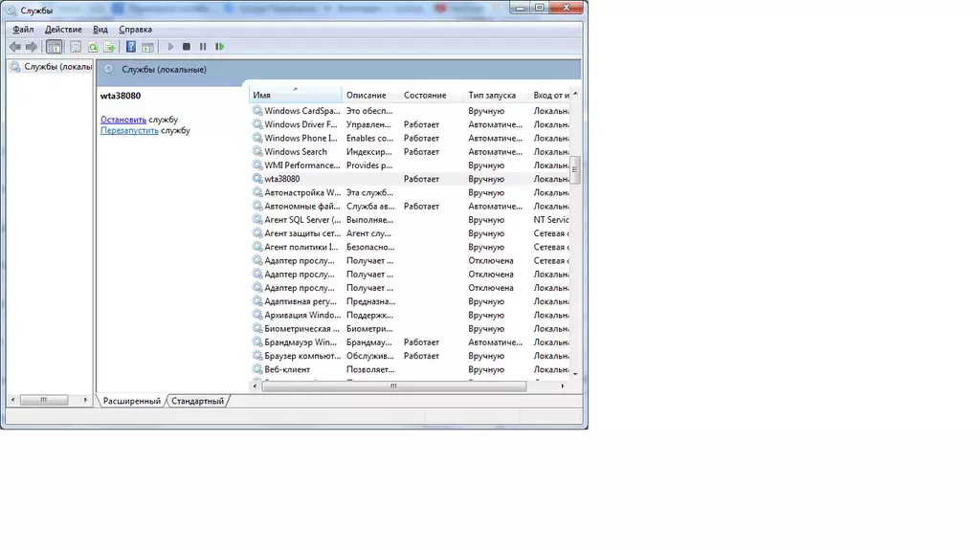Select the Windows Search service name

295,152
